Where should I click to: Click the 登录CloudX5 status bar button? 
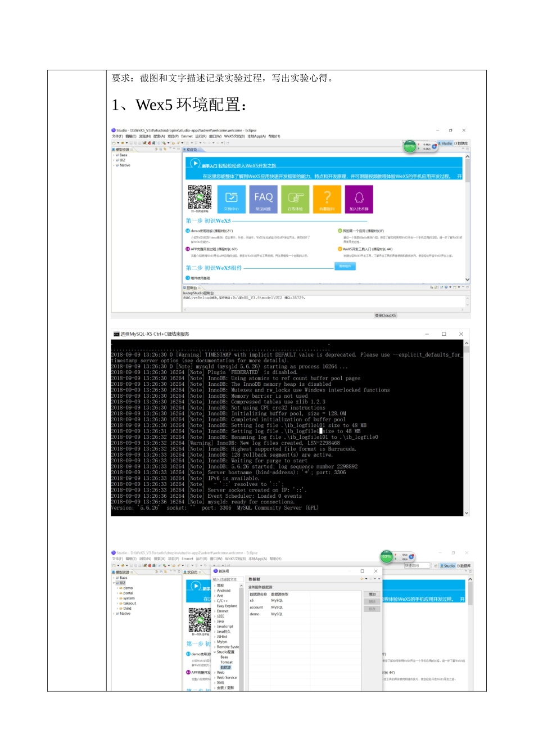coord(386,316)
